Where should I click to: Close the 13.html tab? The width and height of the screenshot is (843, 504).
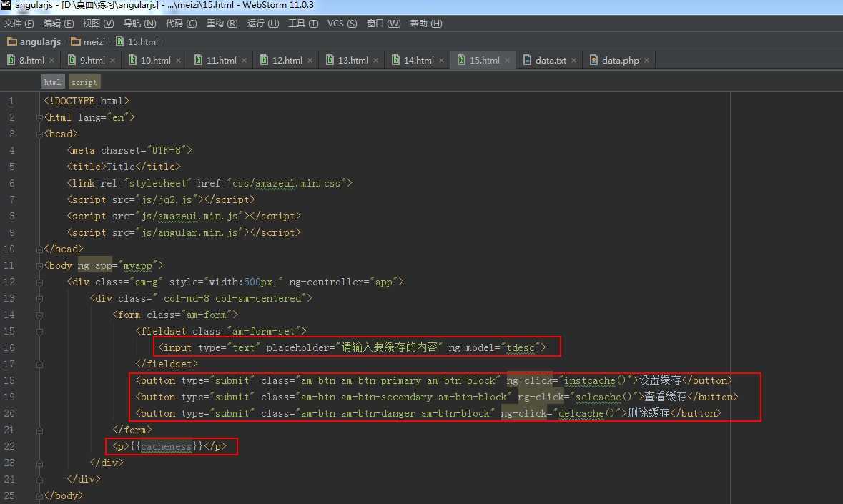point(376,61)
